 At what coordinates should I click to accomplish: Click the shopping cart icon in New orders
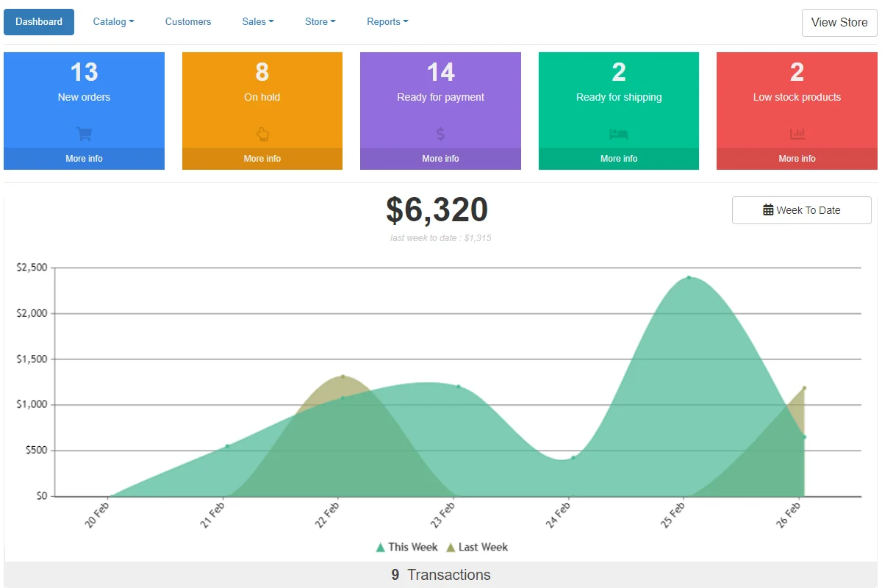84,134
